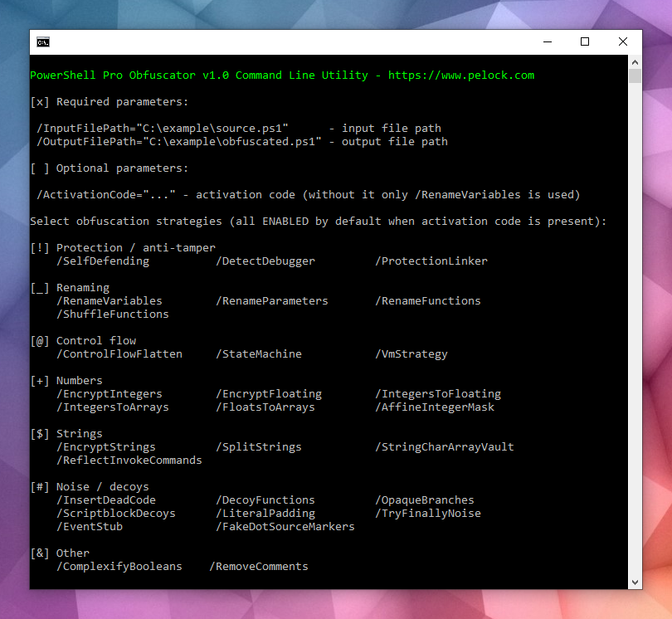Image resolution: width=672 pixels, height=619 pixels.
Task: Click the 'PowerShell Pro Obfuscator v1.0' title text
Action: click(x=129, y=76)
